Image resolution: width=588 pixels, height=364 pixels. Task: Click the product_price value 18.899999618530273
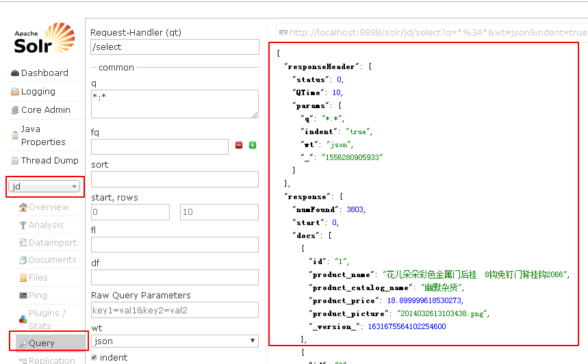[424, 300]
